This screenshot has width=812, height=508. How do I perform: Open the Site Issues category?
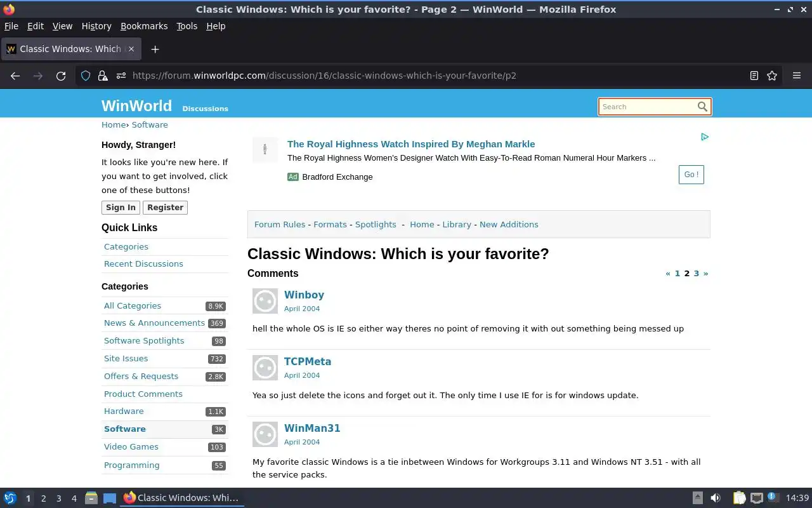tap(126, 359)
